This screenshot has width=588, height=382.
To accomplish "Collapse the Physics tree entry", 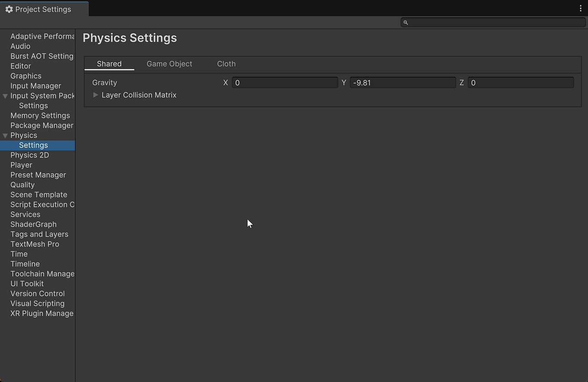I will pyautogui.click(x=5, y=135).
